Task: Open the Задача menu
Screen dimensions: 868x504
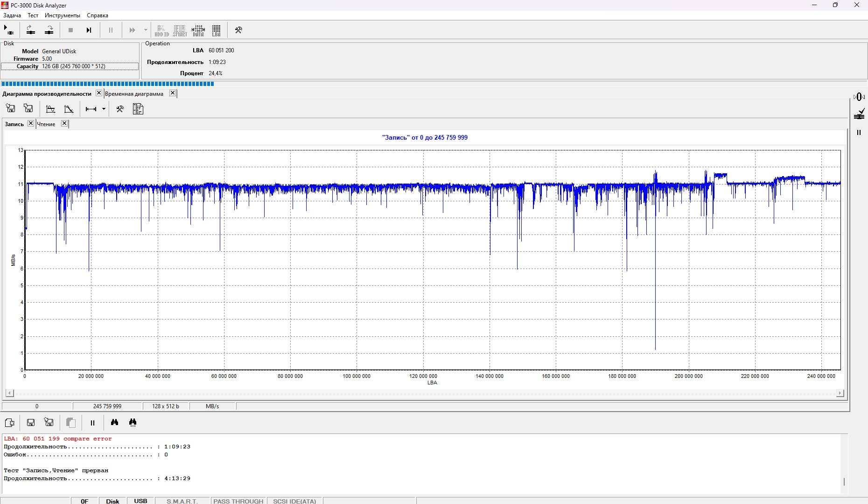Action: 12,15
